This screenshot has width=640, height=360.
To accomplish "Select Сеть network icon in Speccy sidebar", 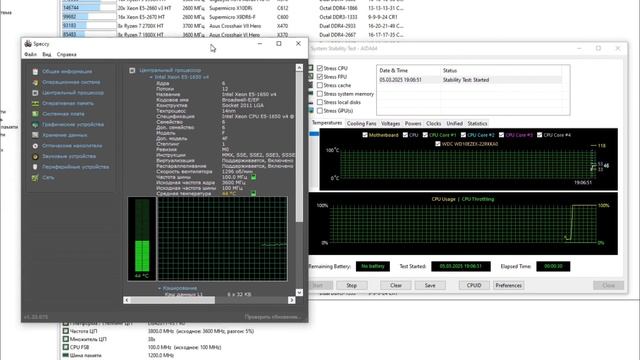I will point(36,178).
